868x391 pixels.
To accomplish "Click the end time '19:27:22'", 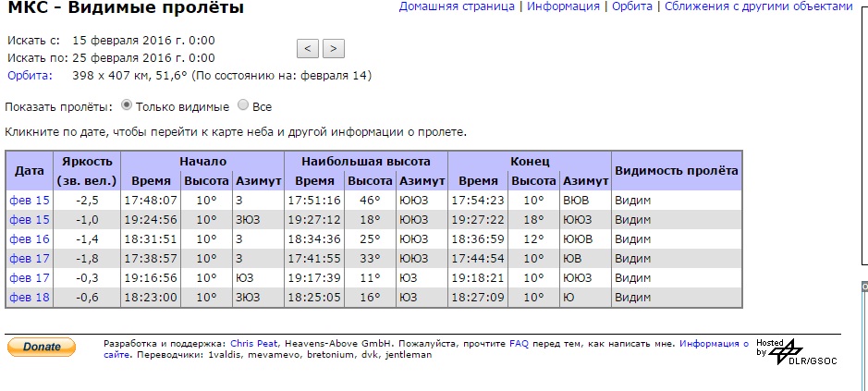I will coord(478,220).
